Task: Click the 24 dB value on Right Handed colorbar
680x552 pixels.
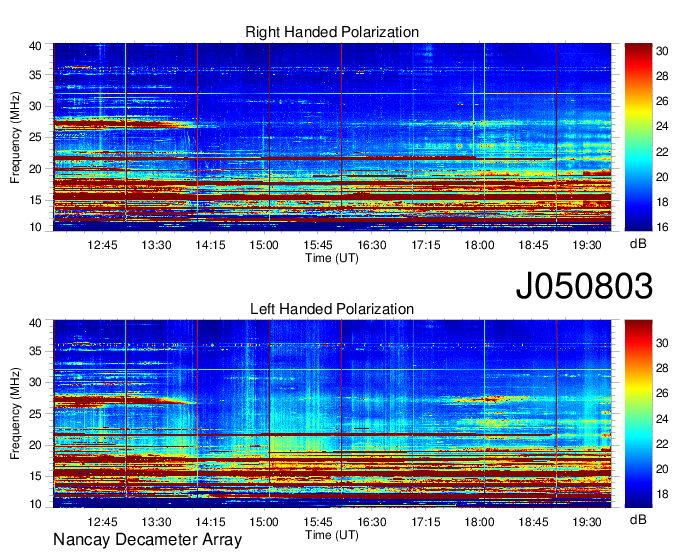Action: [662, 126]
